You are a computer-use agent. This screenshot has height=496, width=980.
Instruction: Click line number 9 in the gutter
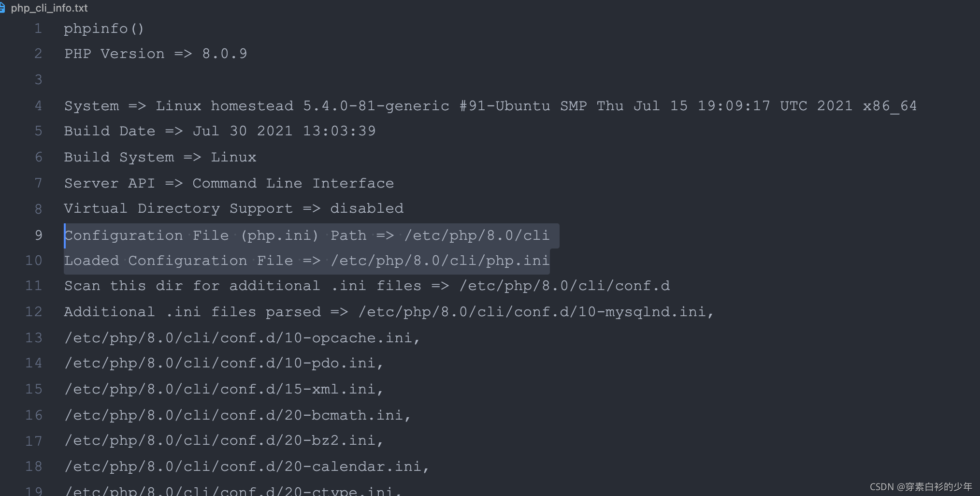38,235
